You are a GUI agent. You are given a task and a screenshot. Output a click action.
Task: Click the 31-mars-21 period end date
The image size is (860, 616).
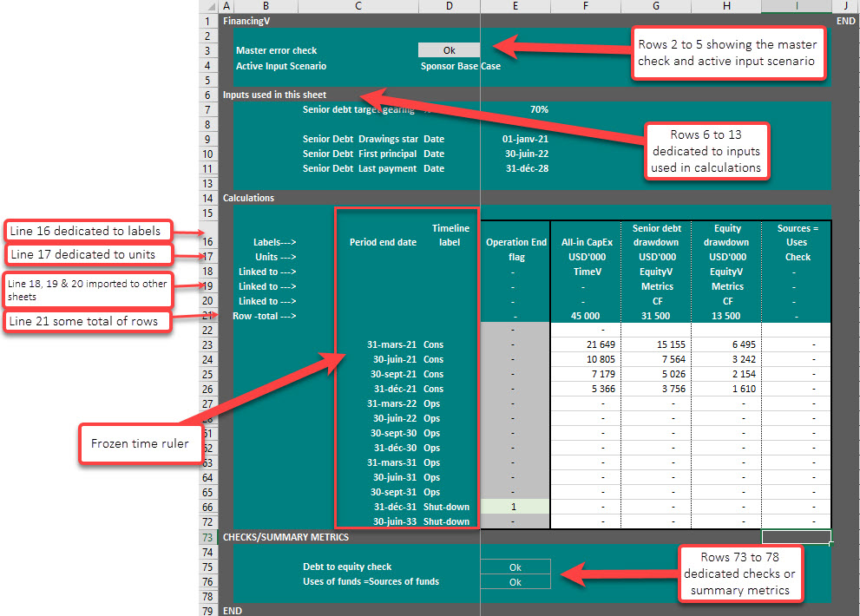(x=391, y=345)
